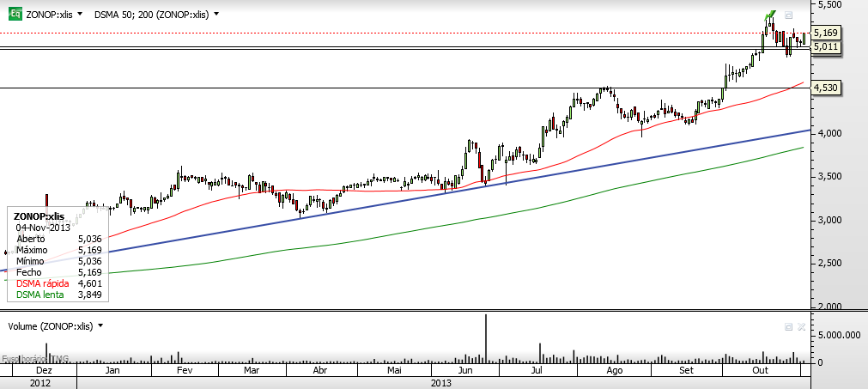Select the Set month on time axis
Viewport: 868px width, 389px height.
pyautogui.click(x=685, y=370)
